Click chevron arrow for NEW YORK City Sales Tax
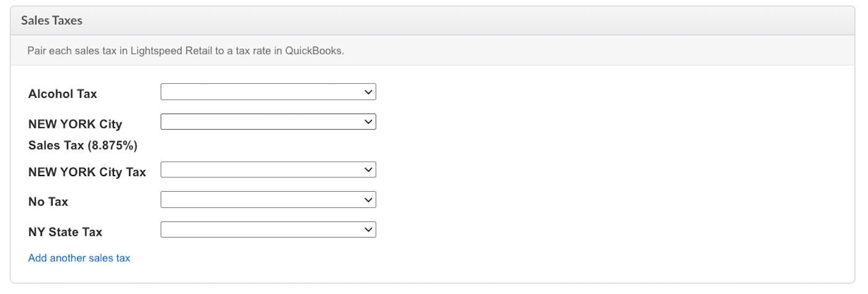The width and height of the screenshot is (868, 294). 368,122
